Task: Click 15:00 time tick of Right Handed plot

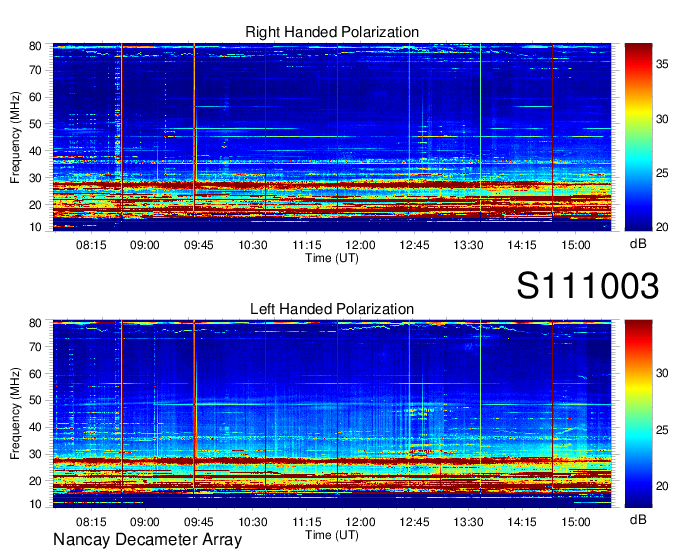Action: point(576,245)
